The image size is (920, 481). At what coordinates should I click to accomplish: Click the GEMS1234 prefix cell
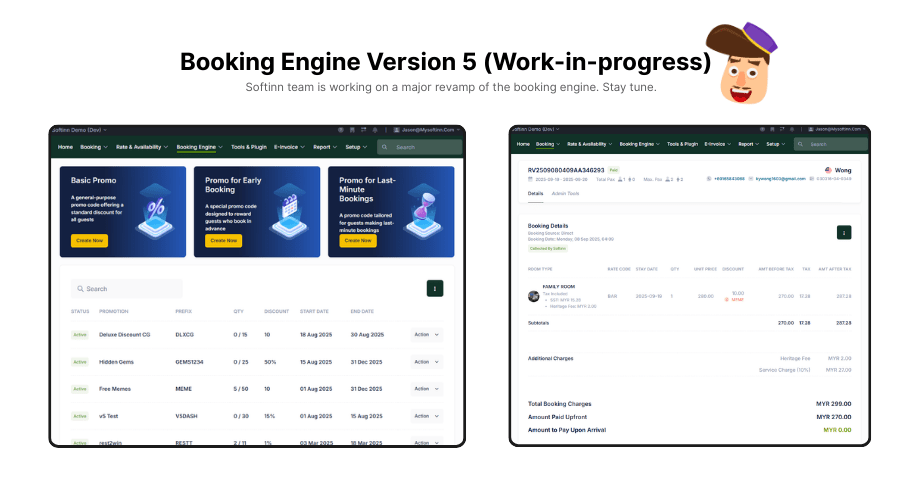coord(189,362)
